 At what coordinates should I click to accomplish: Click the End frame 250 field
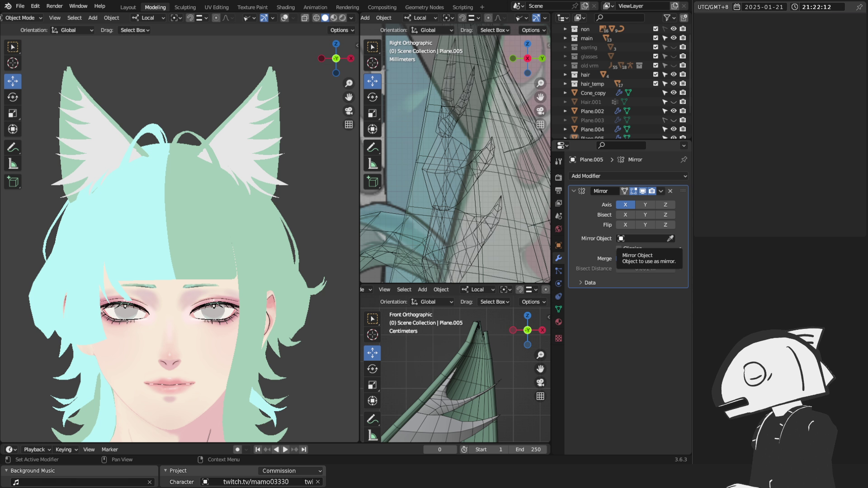coord(528,450)
